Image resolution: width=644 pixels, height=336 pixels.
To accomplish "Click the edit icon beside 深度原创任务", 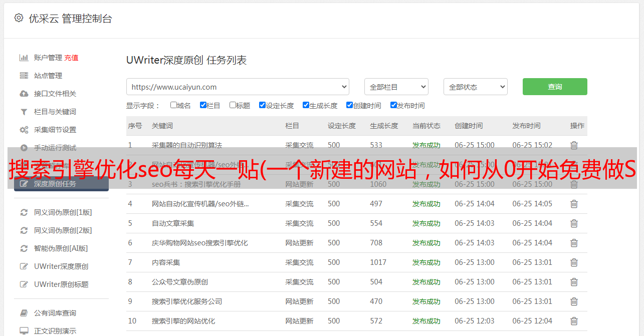I will (x=24, y=184).
